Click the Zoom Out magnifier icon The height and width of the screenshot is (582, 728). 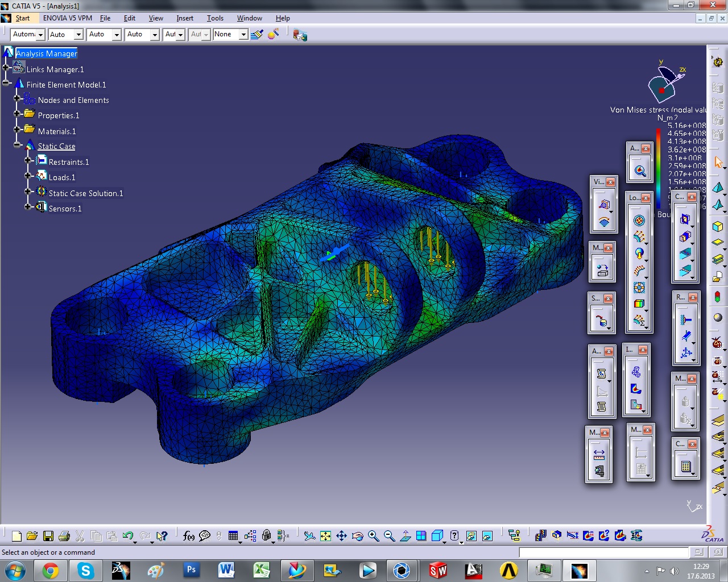click(x=390, y=536)
